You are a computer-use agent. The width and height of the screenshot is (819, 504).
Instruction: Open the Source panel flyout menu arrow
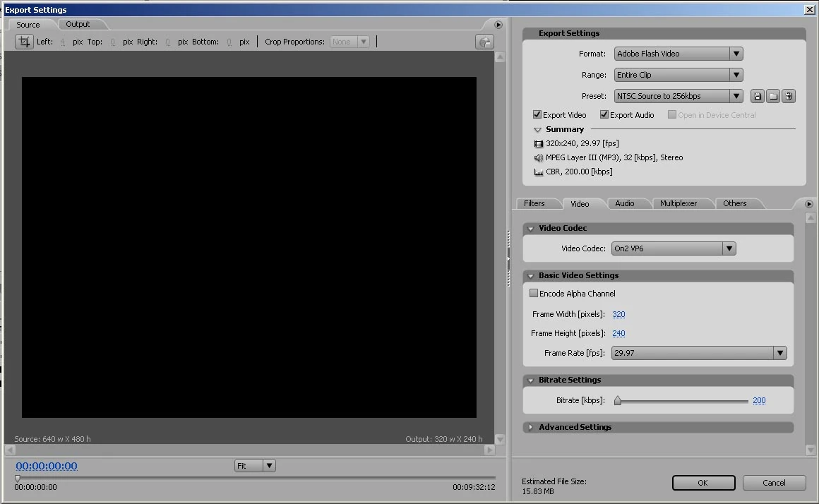(x=498, y=25)
